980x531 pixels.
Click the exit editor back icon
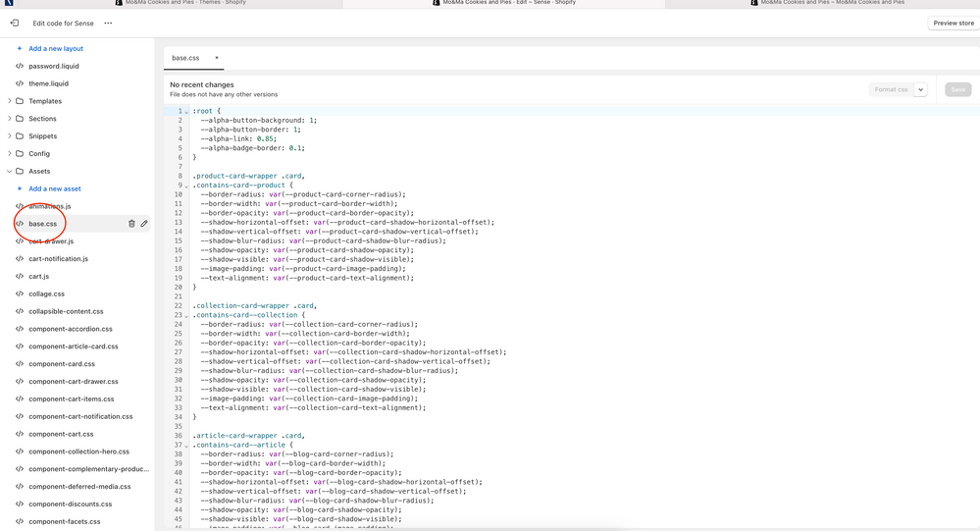(14, 23)
